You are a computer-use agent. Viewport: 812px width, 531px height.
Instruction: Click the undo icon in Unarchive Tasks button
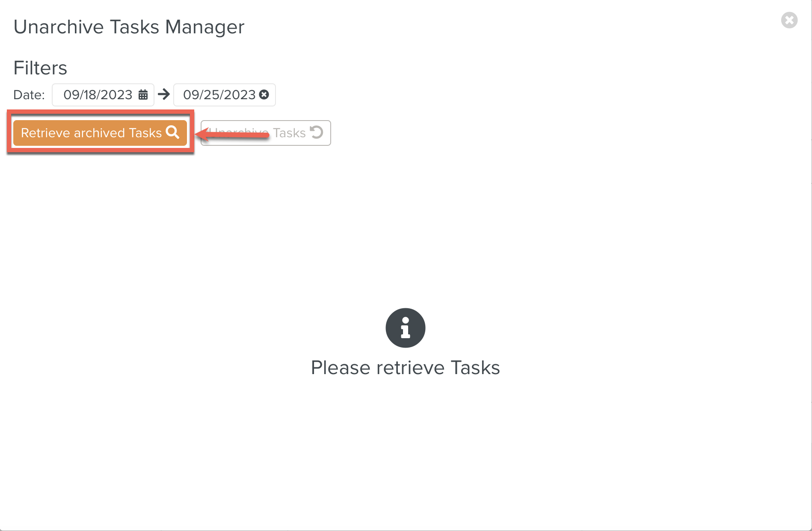(x=317, y=133)
